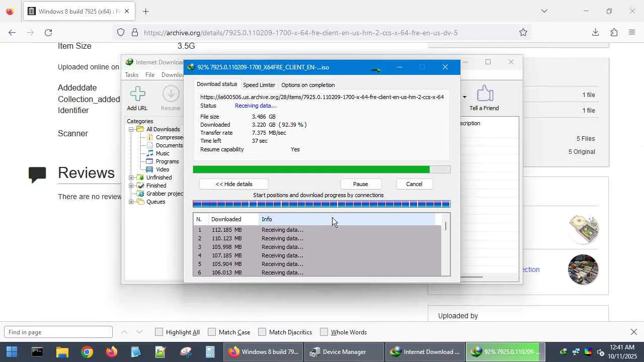Enable the Whole Words checkbox

tap(324, 332)
